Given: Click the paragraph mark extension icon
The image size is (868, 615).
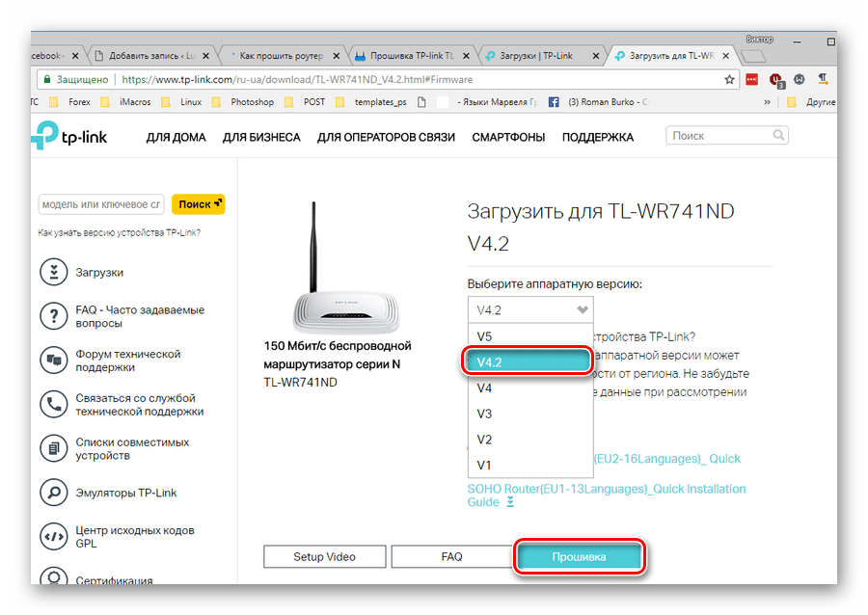Looking at the screenshot, I should coord(824,80).
